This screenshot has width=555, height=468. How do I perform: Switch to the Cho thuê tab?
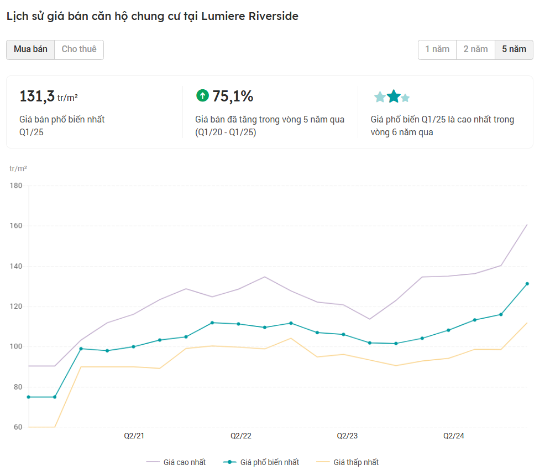click(79, 50)
